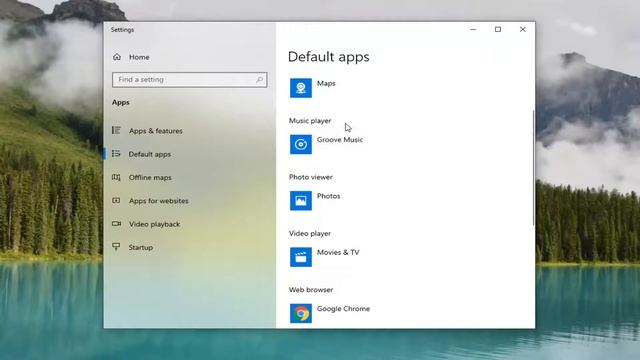Screen dimensions: 640x360
Task: Focus the Find a setting search field
Action: (190, 80)
